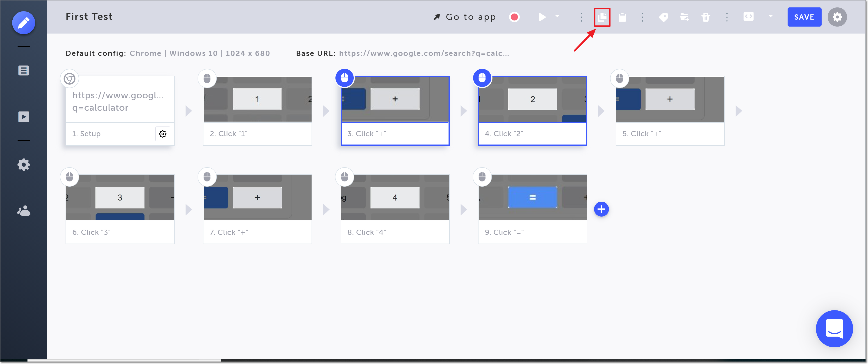868x364 pixels.
Task: Click the tag label icon in toolbar
Action: (x=663, y=17)
